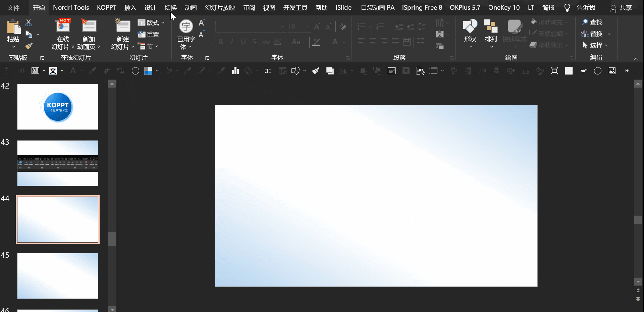
Task: Switch to the 插入 Insert tab
Action: (130, 7)
